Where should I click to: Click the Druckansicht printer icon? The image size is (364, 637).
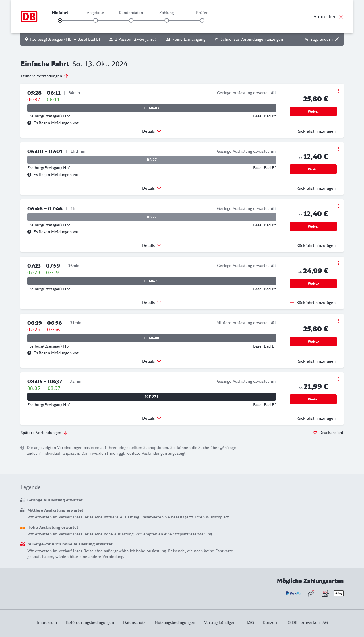click(x=315, y=433)
